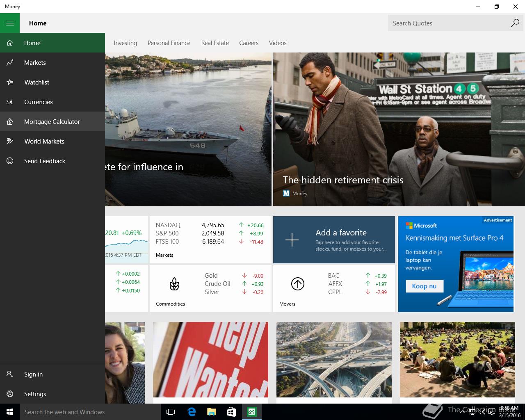Click the NASDAQ row in the Markets tile
This screenshot has width=525, height=420.
coord(210,225)
